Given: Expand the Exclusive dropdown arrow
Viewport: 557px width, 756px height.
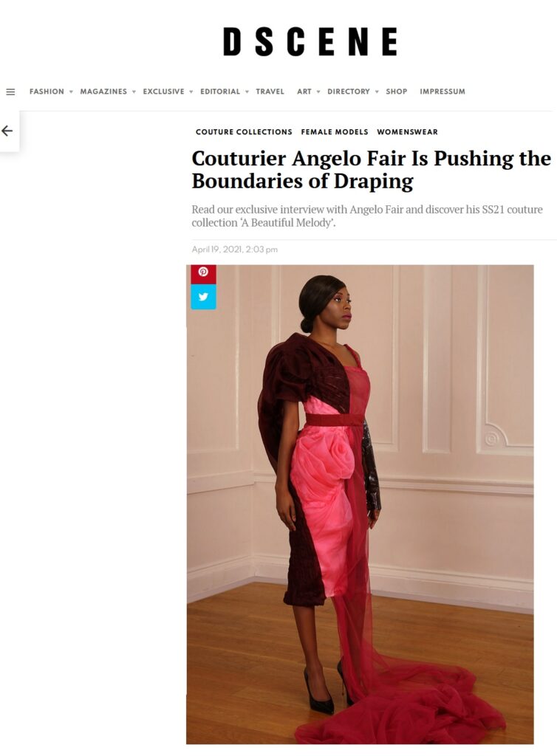Looking at the screenshot, I should pos(191,92).
